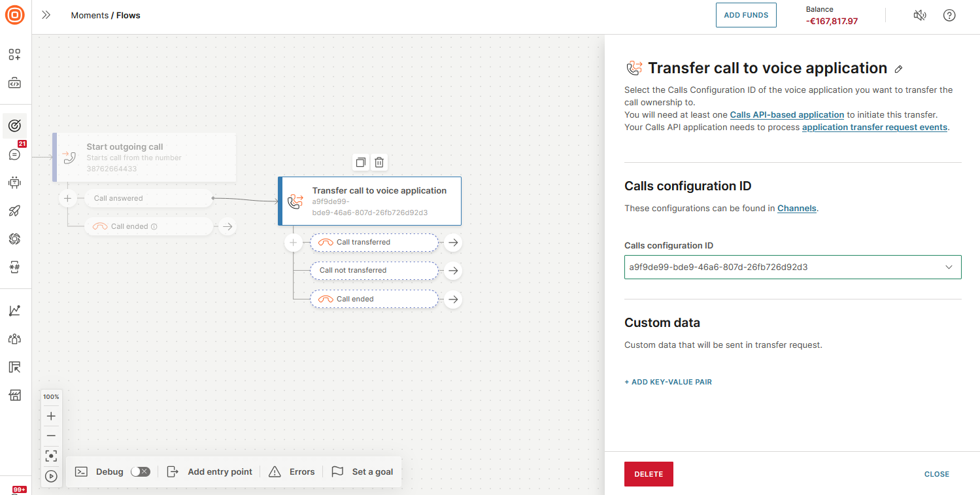Open the people icon in sidebar
980x495 pixels.
(14, 339)
